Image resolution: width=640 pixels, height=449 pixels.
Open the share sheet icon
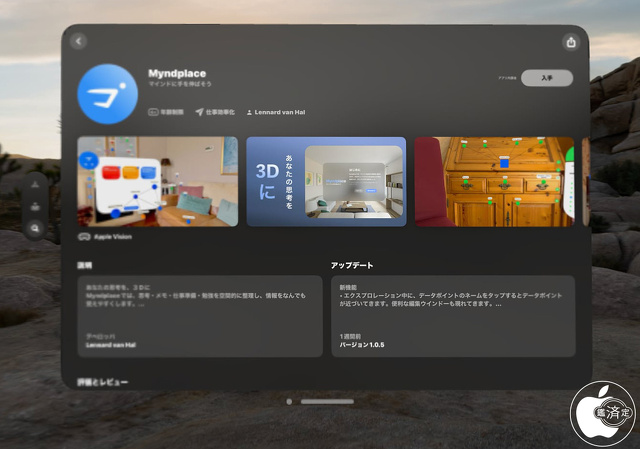(x=571, y=42)
